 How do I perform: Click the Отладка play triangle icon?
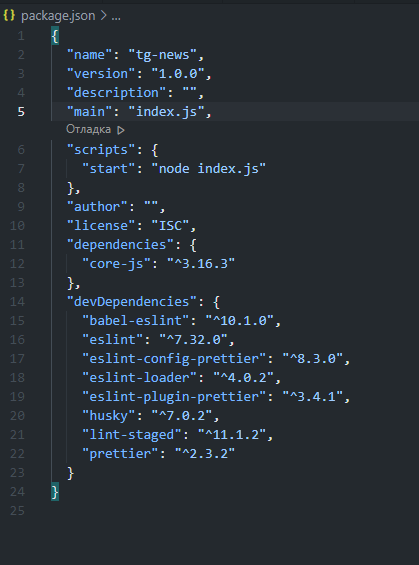tap(121, 130)
